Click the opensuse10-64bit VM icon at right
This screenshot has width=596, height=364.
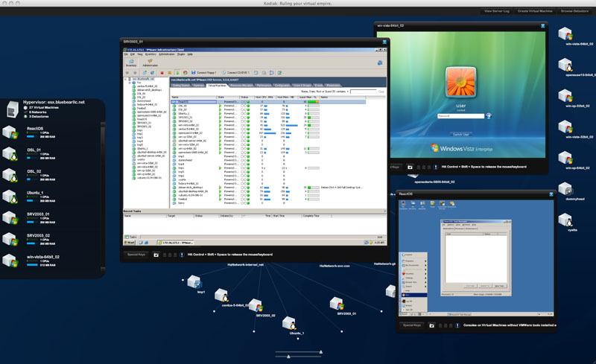(565, 65)
